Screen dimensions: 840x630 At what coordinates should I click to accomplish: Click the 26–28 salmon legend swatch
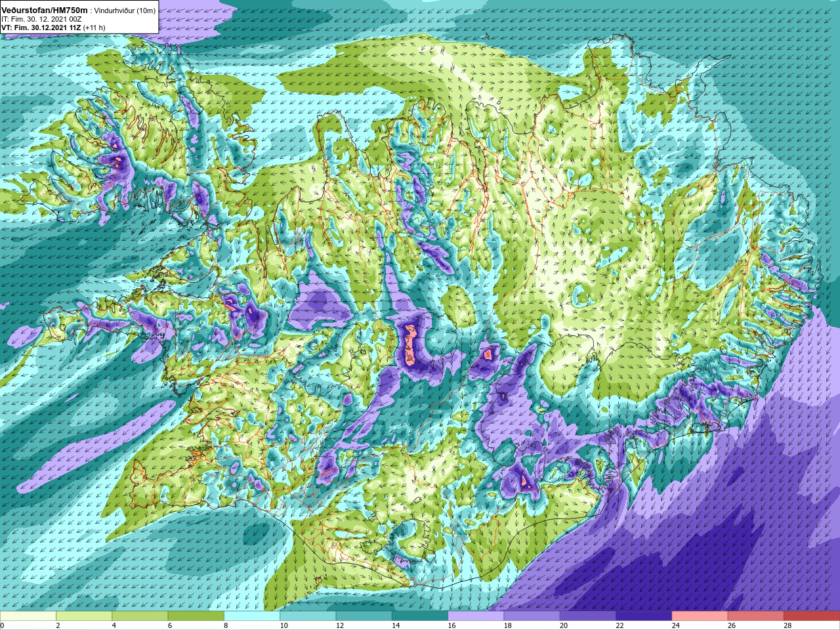click(756, 616)
